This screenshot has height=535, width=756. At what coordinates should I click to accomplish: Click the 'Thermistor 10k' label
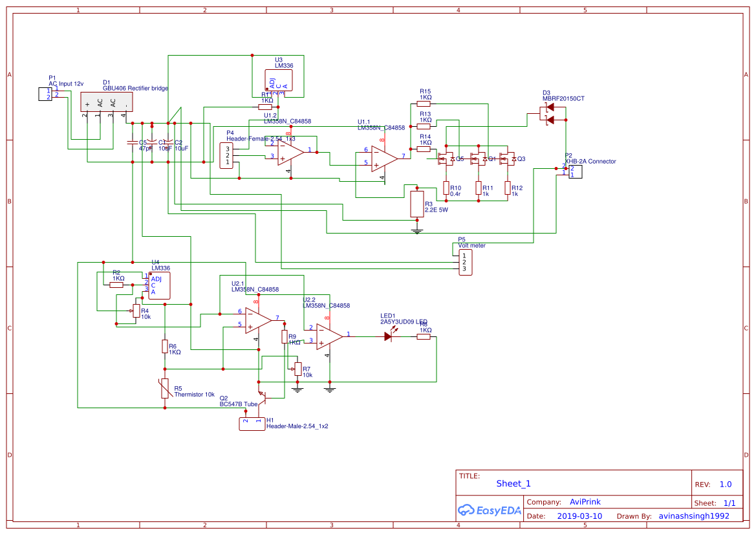194,395
